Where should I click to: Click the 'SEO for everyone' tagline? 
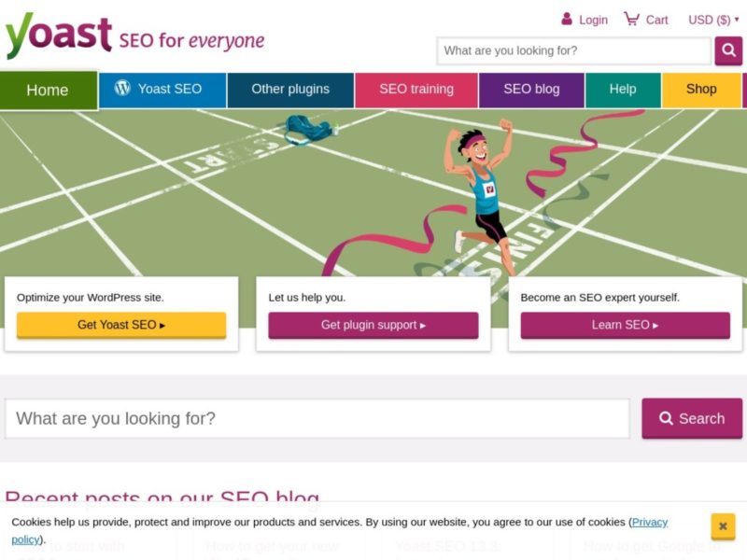pos(191,40)
